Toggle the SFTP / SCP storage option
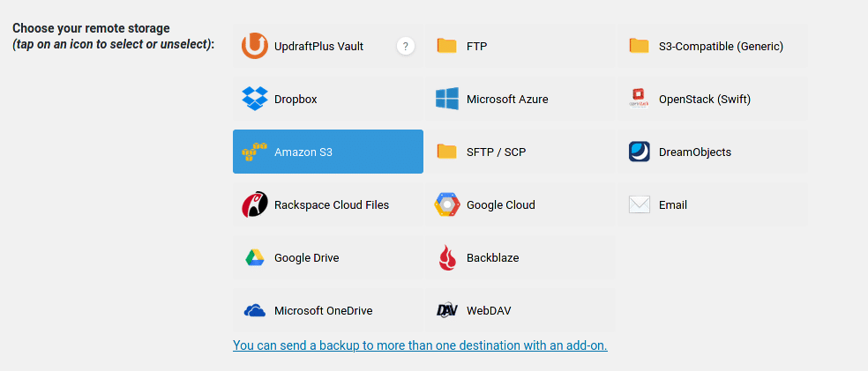 coord(520,152)
